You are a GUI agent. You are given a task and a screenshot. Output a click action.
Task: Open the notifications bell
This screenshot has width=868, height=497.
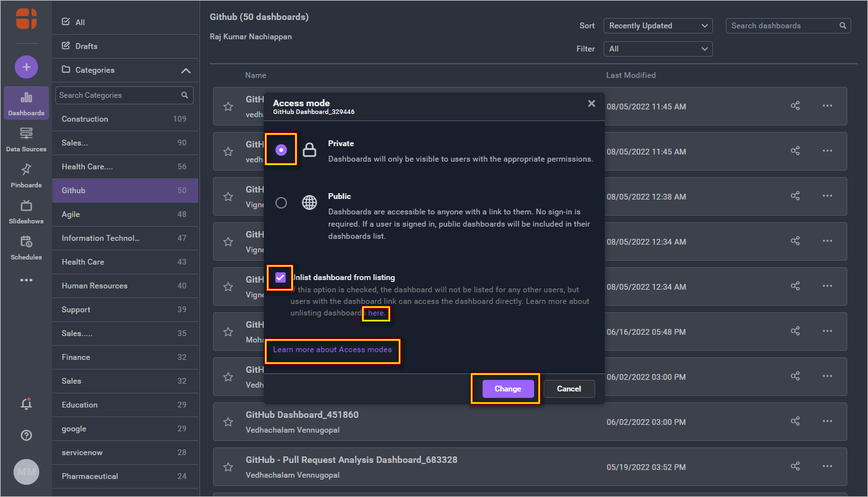click(26, 404)
